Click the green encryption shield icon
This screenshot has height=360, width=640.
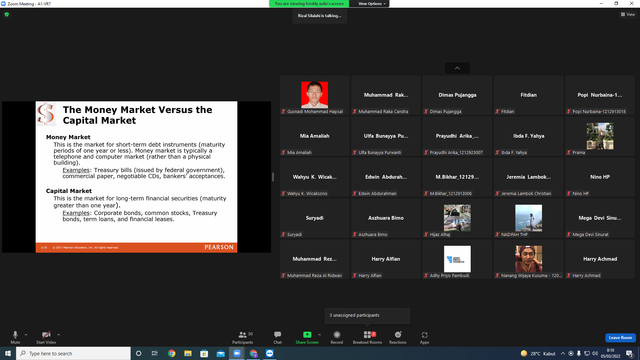pyautogui.click(x=7, y=14)
